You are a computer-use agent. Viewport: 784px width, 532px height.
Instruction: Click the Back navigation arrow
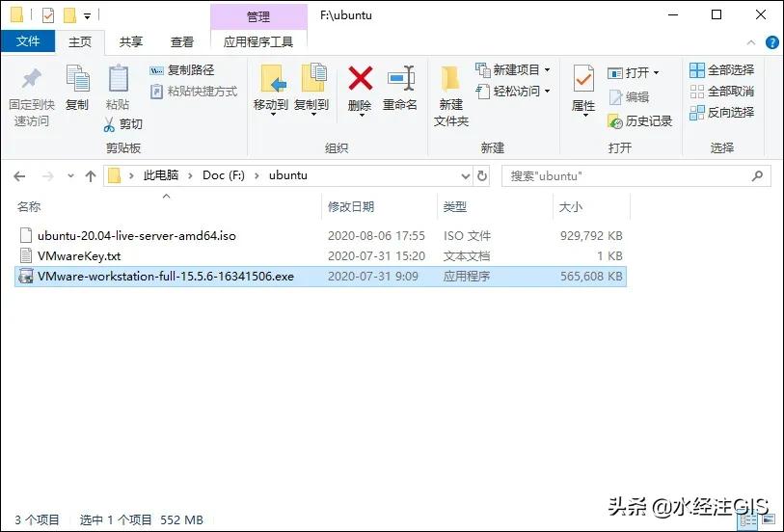pos(19,176)
